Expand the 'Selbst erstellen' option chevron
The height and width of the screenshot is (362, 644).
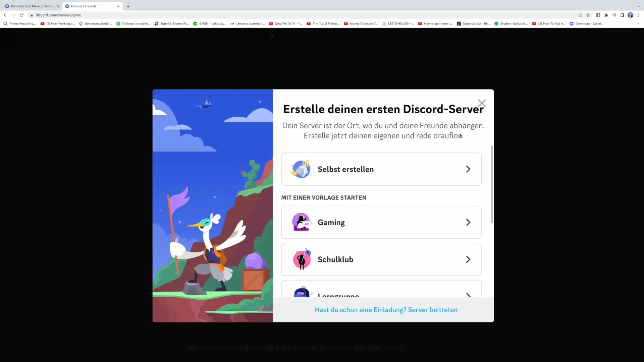point(468,169)
